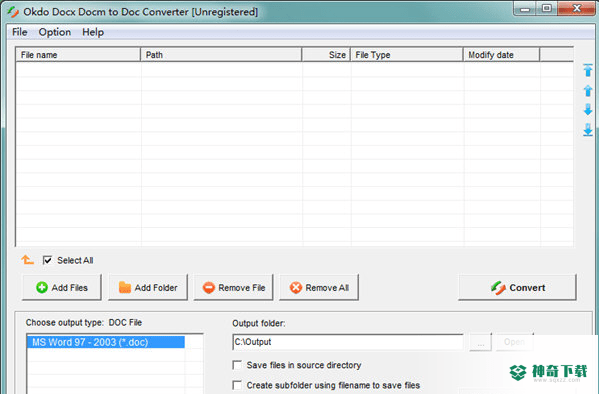This screenshot has width=599, height=394.
Task: Move selected file down one position
Action: point(588,110)
